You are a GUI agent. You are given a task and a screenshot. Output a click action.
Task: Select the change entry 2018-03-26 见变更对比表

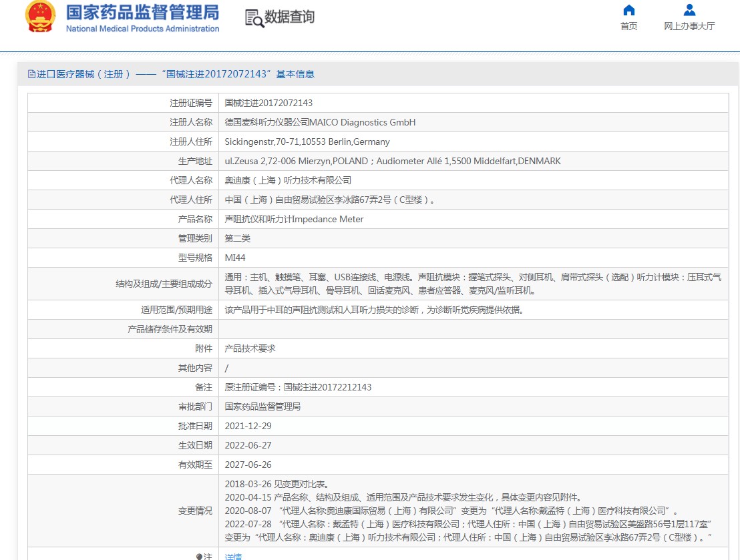coord(276,484)
